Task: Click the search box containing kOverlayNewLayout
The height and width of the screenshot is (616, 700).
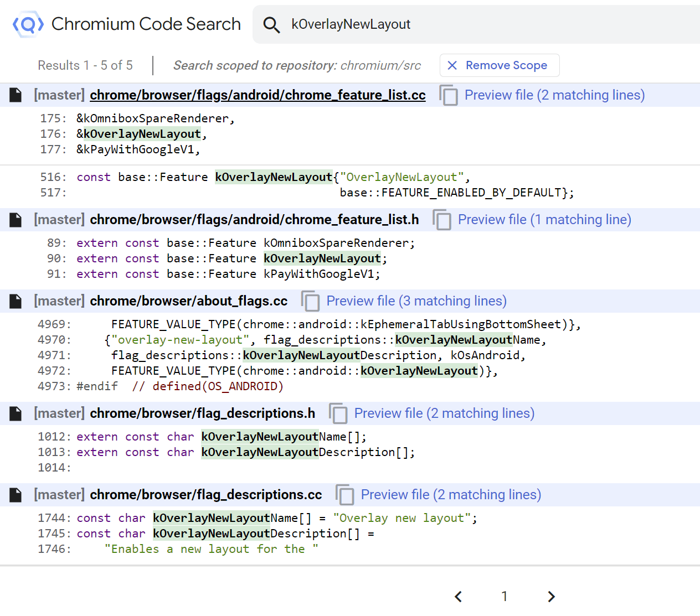Action: (x=476, y=24)
